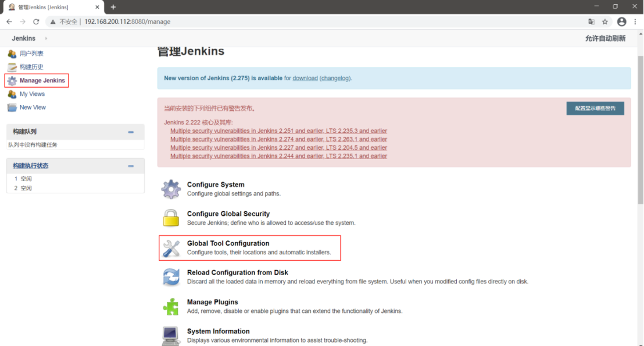The height and width of the screenshot is (346, 644).
Task: Open vulnerability link for Jenkins 2.227 and earlier
Action: [x=278, y=148]
